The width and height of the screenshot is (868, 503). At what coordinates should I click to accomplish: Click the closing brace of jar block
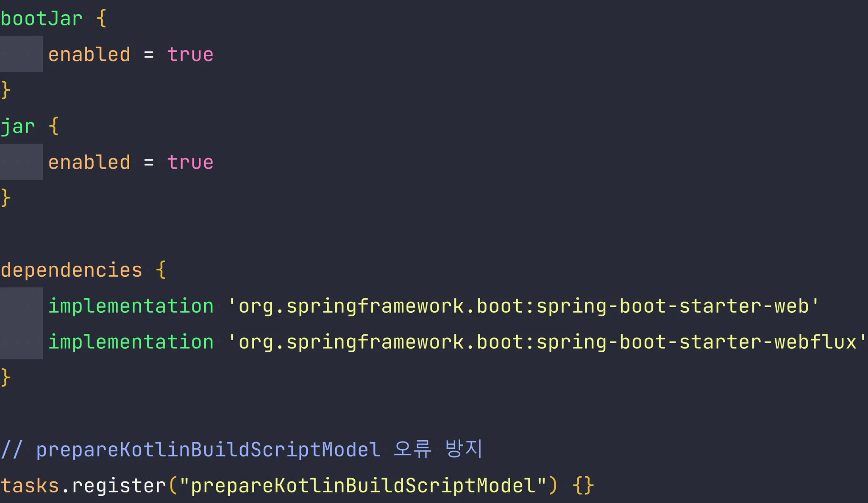6,198
